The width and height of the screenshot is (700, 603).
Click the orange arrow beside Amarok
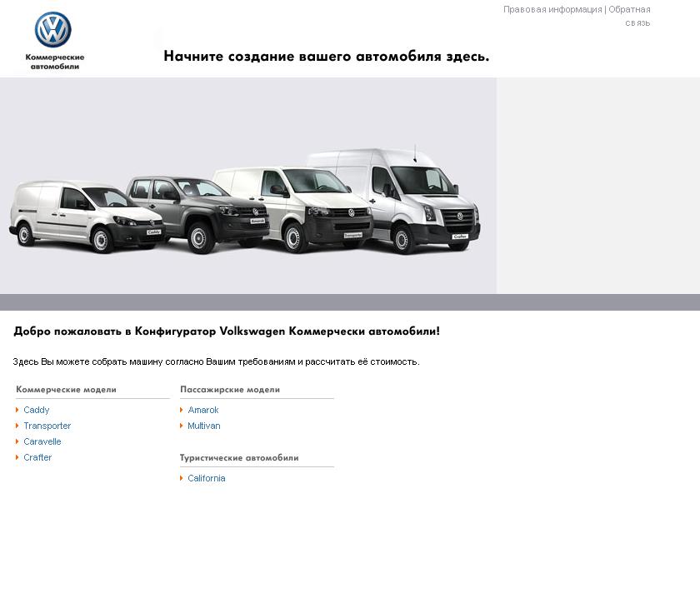click(182, 410)
